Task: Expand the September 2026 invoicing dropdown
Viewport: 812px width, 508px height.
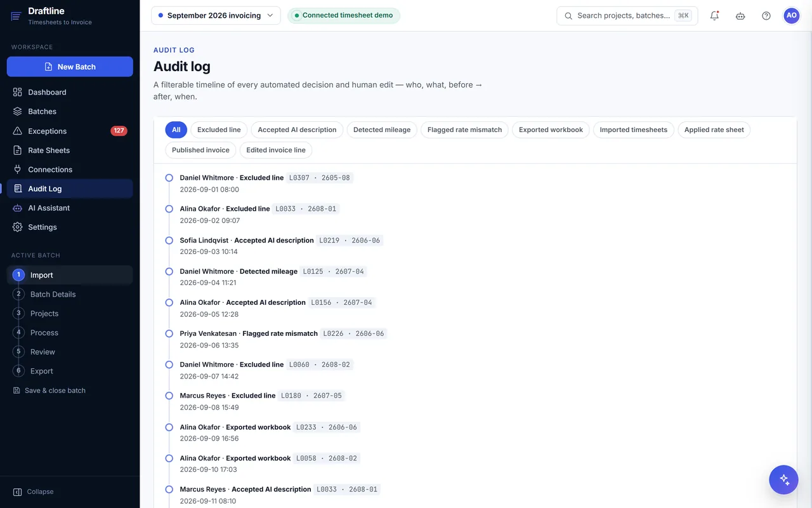Action: (216, 16)
